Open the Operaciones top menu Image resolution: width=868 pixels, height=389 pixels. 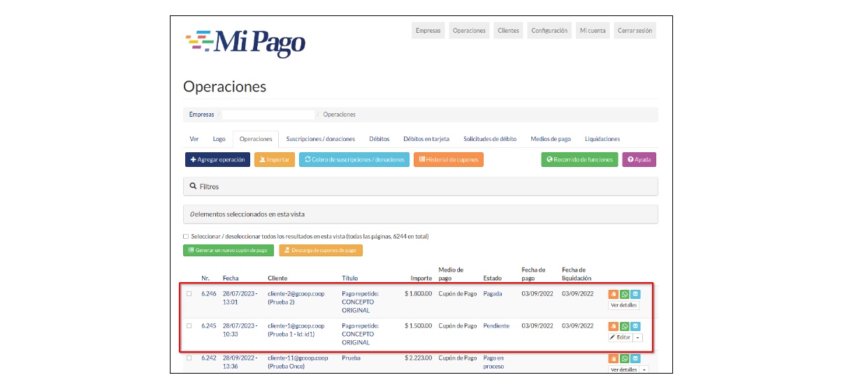[x=469, y=31]
